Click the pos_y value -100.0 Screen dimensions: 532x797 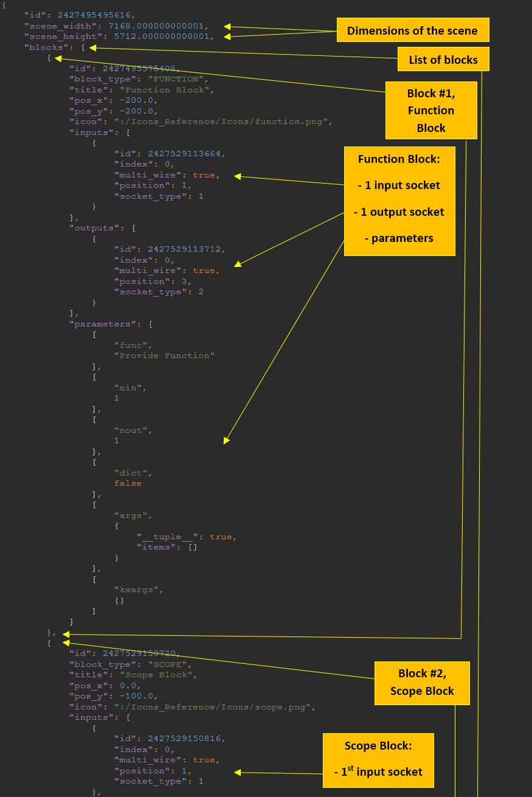(138, 696)
